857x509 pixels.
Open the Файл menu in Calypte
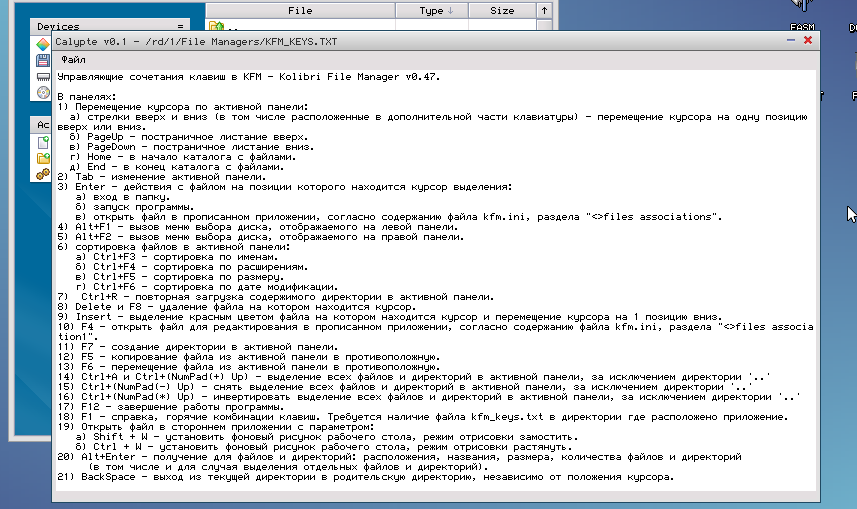73,60
